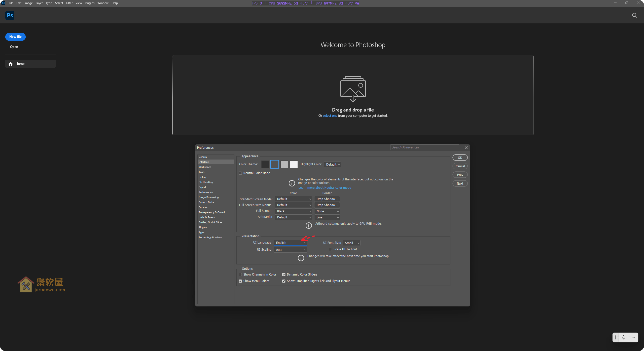644x351 pixels.
Task: Click the drag and drop image icon
Action: tap(353, 89)
